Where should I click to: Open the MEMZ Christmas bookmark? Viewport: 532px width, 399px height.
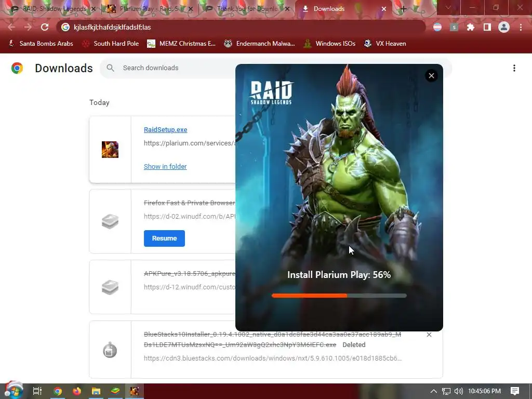pyautogui.click(x=181, y=44)
